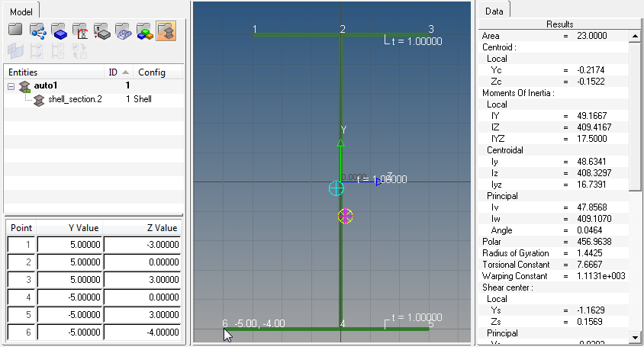Open the Assembly hierarchy view icon
Screen dimensions: 644x347
click(x=38, y=31)
